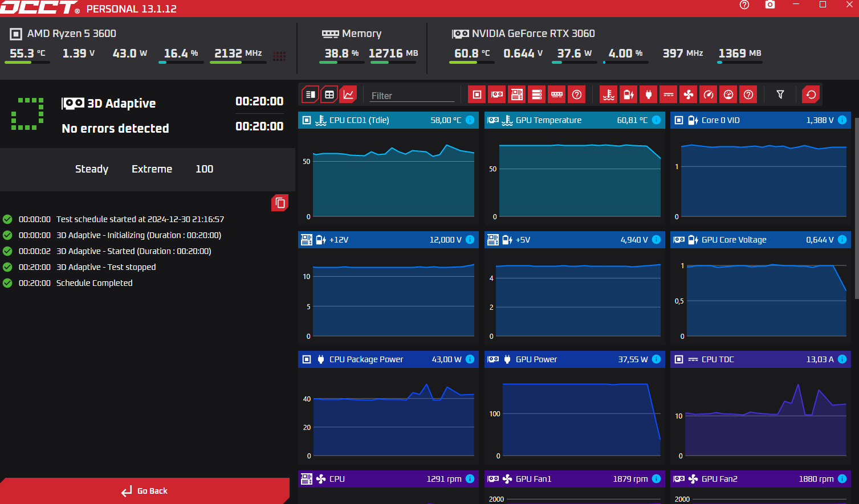Toggle the usage gauge sensor filter
859x504 pixels.
tap(728, 95)
